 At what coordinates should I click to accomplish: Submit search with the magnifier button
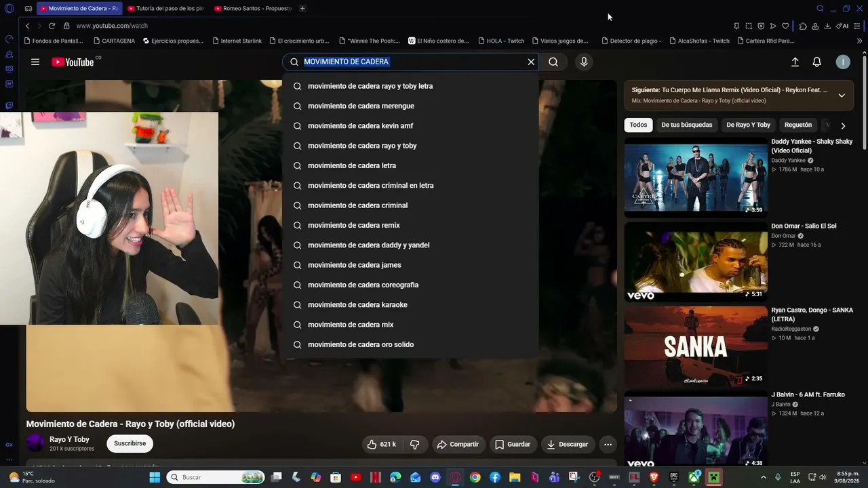[x=553, y=62]
